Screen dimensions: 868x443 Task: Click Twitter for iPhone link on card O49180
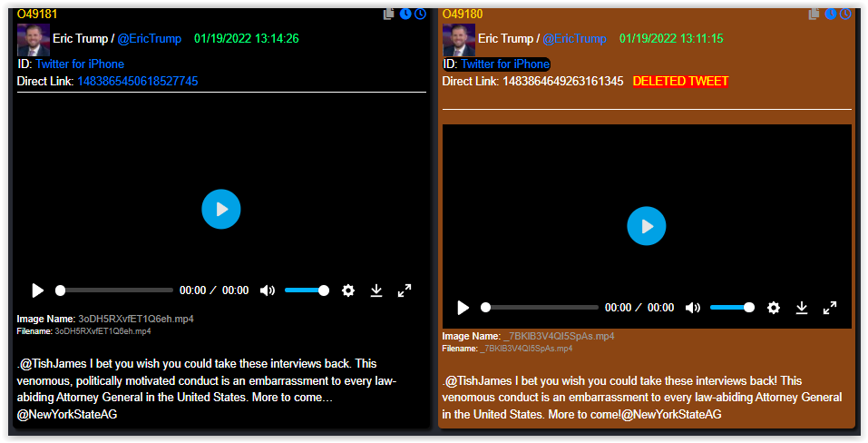[x=505, y=64]
